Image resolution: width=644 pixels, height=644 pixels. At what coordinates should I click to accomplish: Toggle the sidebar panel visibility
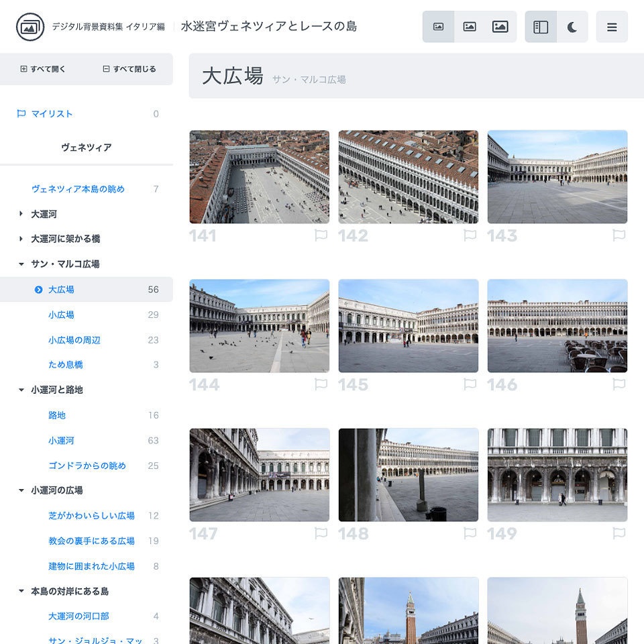(x=541, y=27)
